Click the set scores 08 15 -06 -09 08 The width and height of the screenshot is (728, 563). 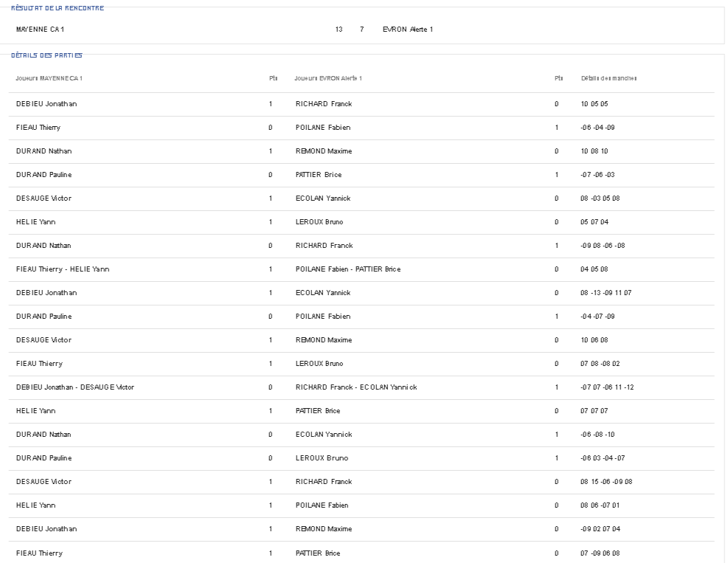click(x=606, y=482)
